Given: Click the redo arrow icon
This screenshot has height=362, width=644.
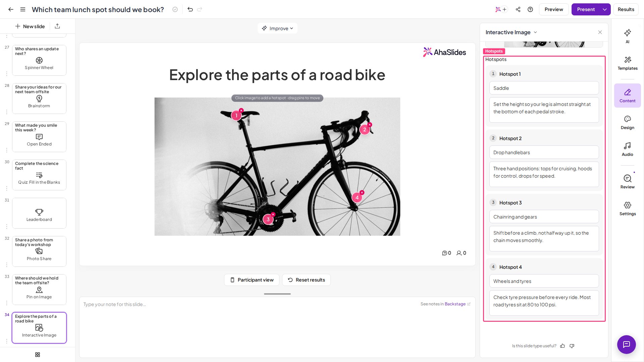Looking at the screenshot, I should pyautogui.click(x=200, y=9).
